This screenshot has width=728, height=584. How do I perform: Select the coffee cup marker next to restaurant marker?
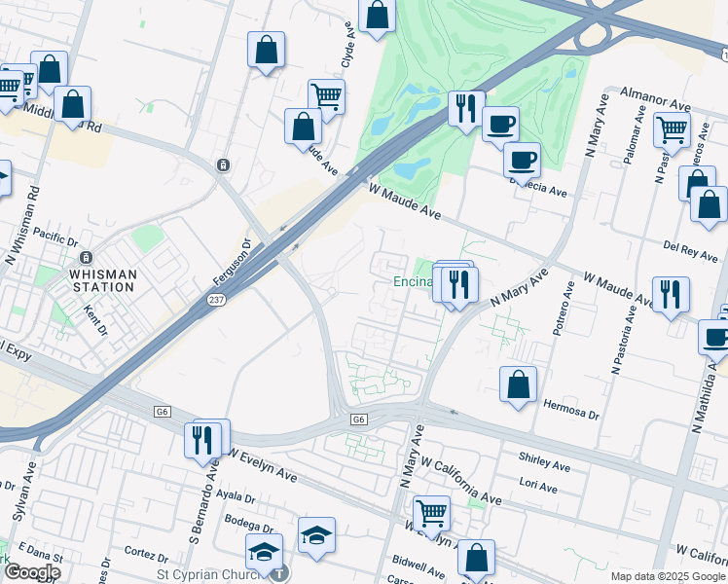click(x=500, y=125)
